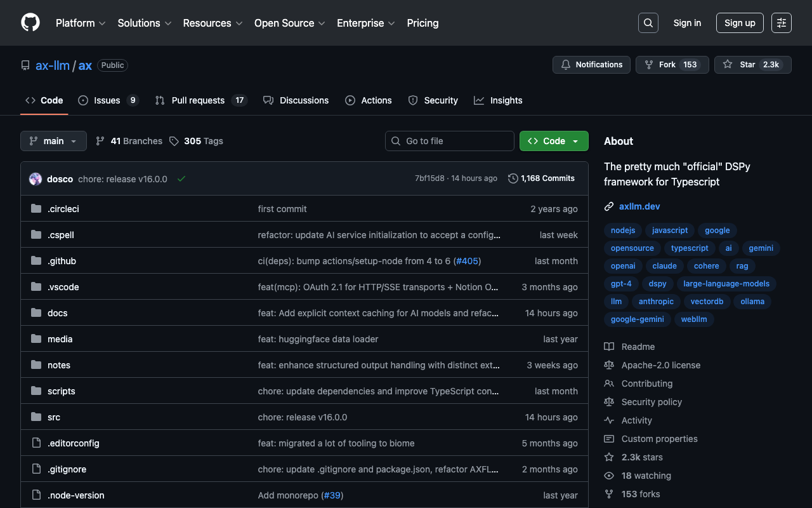Click the search magnifier icon in header

[x=648, y=23]
